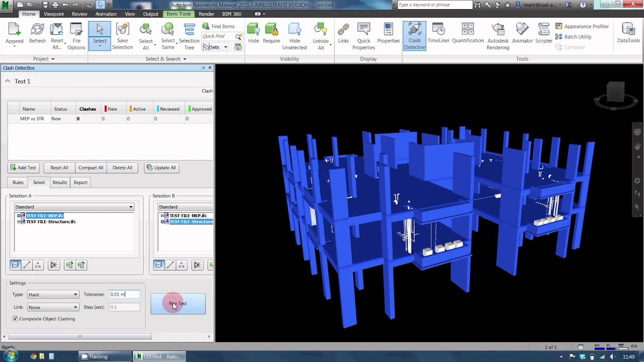Click the Save Selection tool
This screenshot has height=362, width=644.
click(122, 36)
